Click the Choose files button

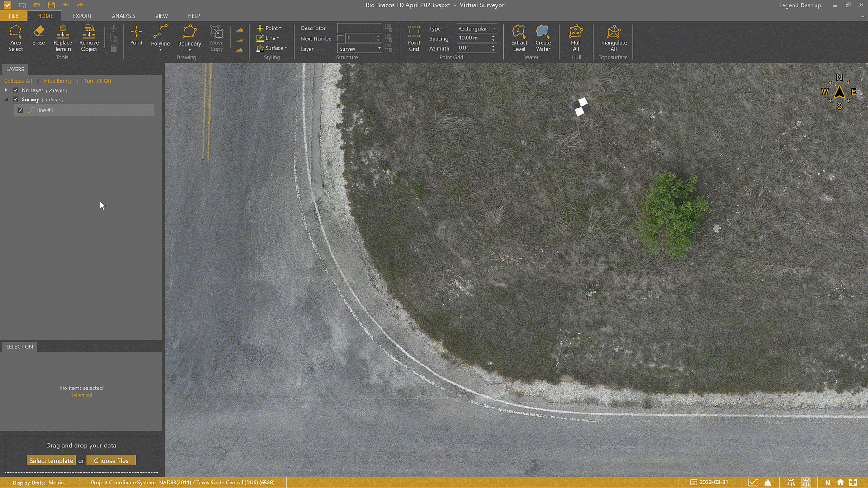click(x=111, y=460)
